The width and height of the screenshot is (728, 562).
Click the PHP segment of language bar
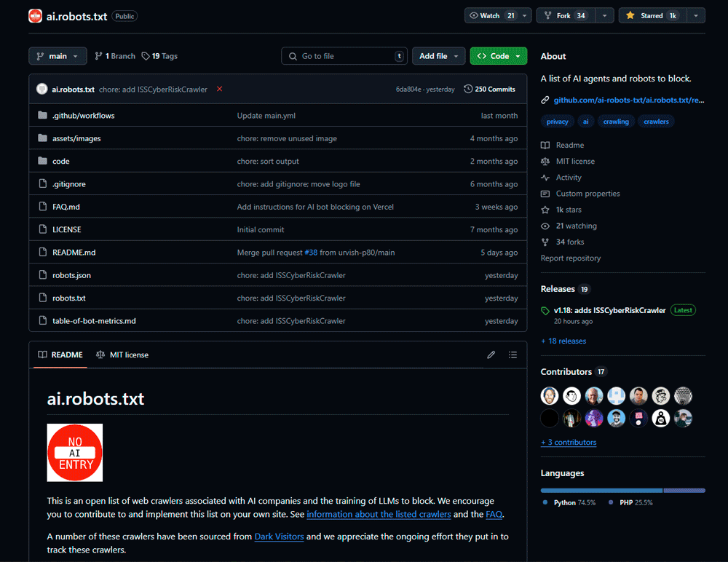click(684, 491)
